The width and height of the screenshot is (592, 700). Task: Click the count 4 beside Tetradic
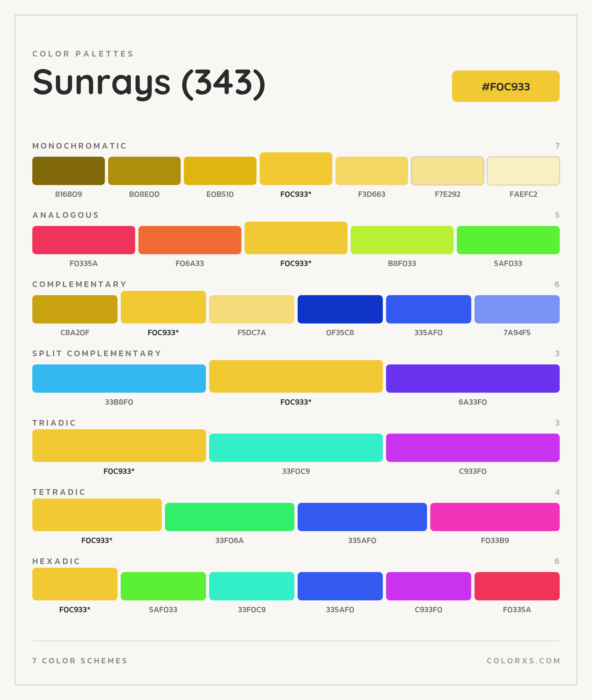pos(557,492)
